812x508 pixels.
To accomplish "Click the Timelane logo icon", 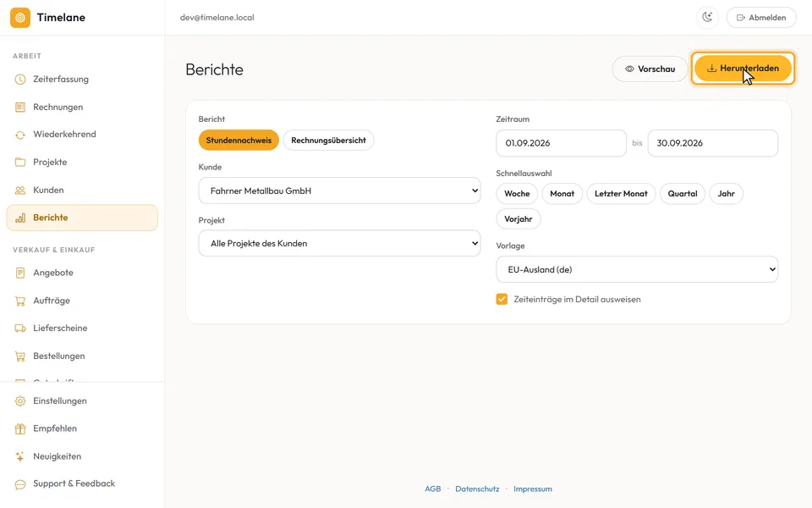I will [20, 18].
